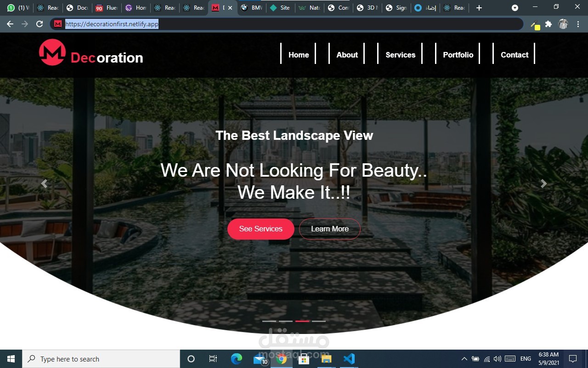The image size is (588, 368).
Task: Switch to the WhatsApp (1) tab
Action: 17,8
